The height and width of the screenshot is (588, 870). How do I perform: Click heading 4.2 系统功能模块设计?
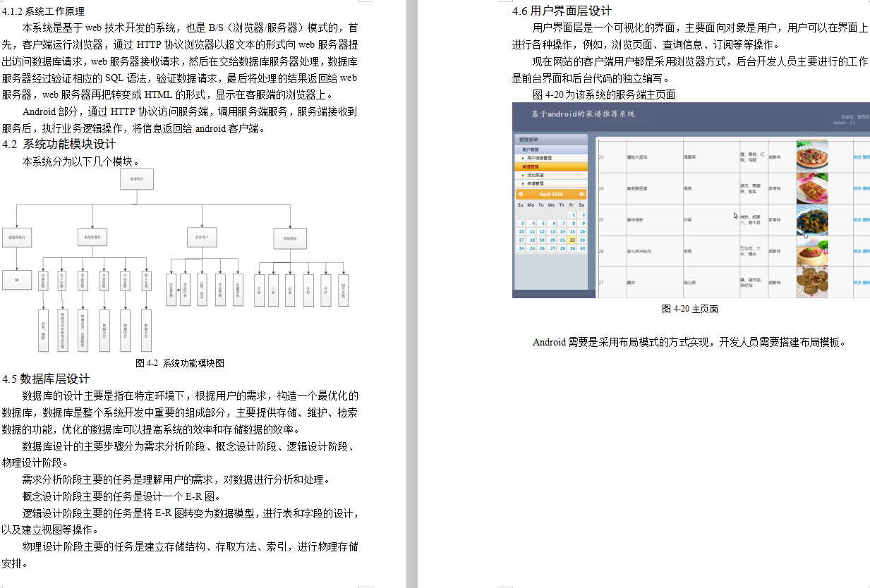[59, 145]
